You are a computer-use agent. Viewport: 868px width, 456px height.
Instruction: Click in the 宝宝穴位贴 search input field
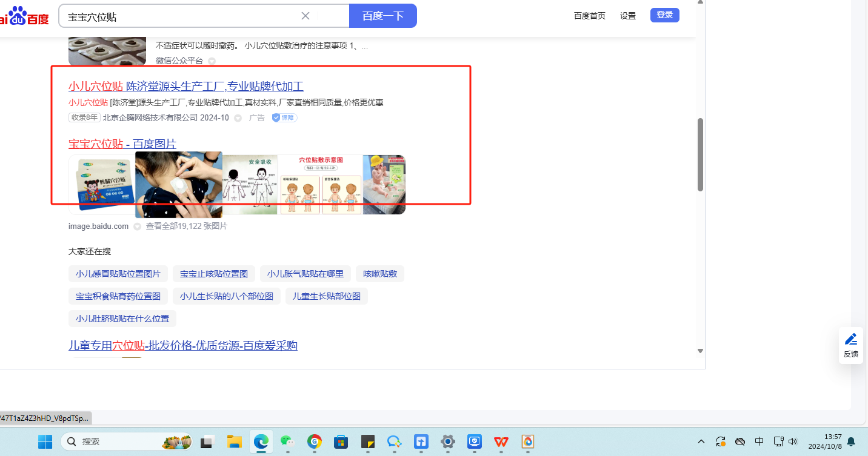click(182, 16)
